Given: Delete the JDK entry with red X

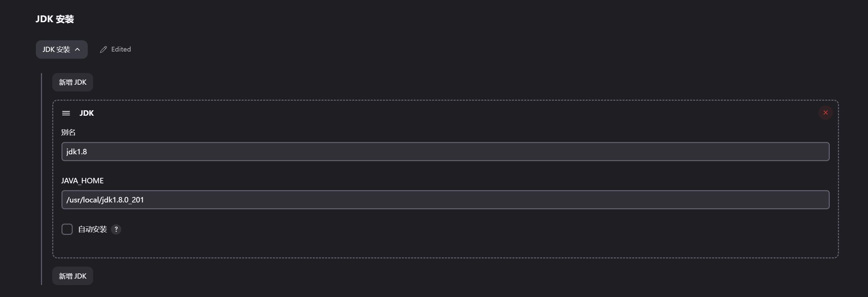Looking at the screenshot, I should 825,113.
